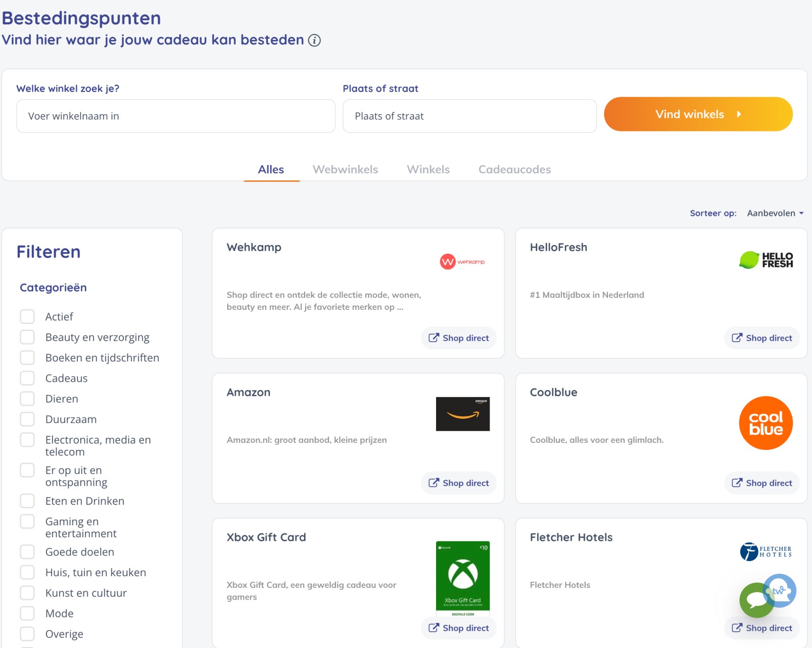This screenshot has height=648, width=812.
Task: Click Shop direct for Fletcher Hotels
Action: click(762, 628)
